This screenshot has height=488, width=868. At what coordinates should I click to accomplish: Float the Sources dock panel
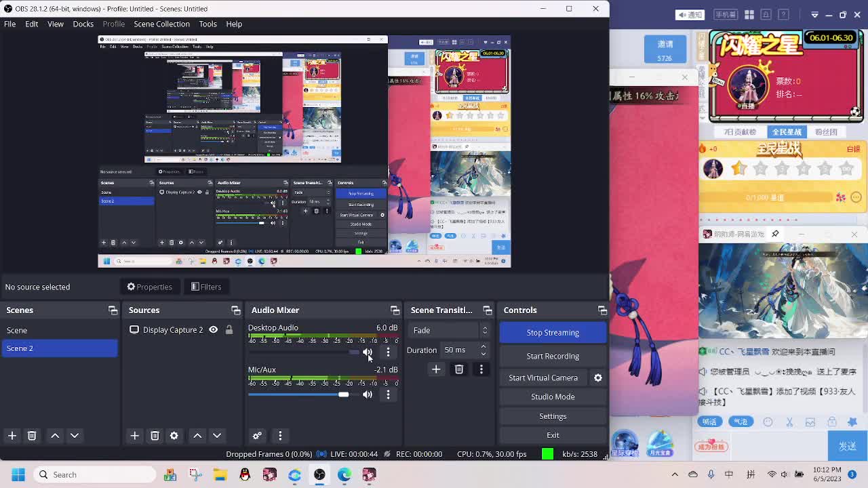(235, 310)
